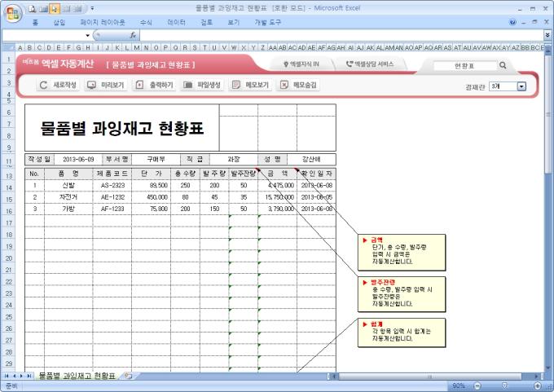
Task: Open the 페이지 레이아웃 ribbon tab
Action: click(103, 22)
